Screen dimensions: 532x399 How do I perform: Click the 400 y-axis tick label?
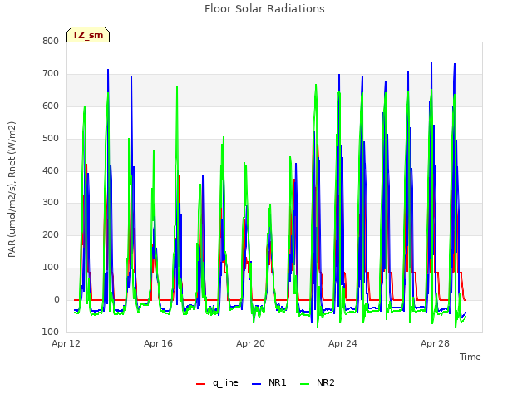coord(51,170)
